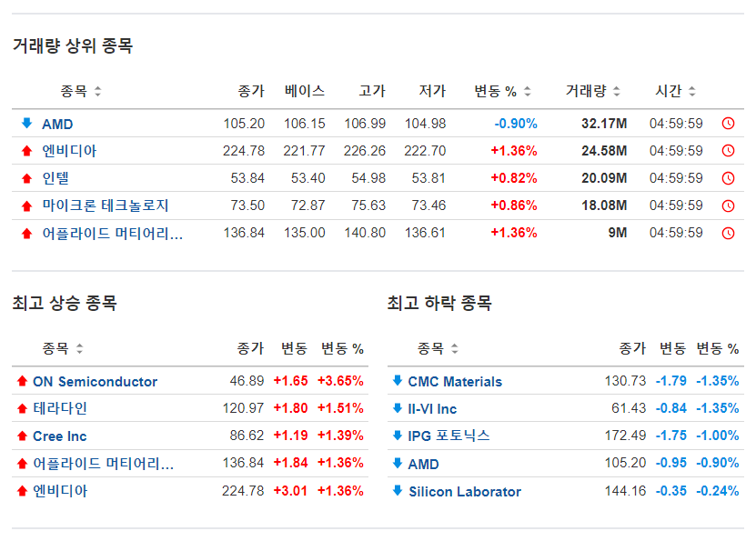This screenshot has width=756, height=541.
Task: Click the 고가 column header
Action: (x=372, y=91)
